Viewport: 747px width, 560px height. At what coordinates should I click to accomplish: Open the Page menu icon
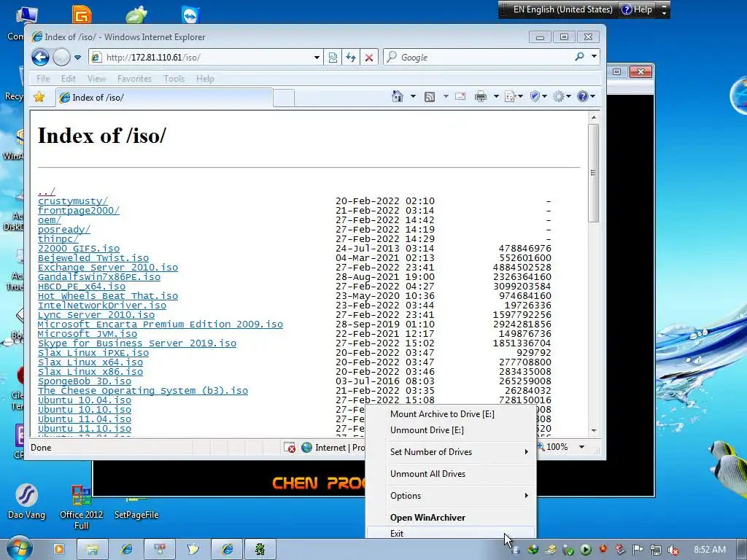point(514,97)
